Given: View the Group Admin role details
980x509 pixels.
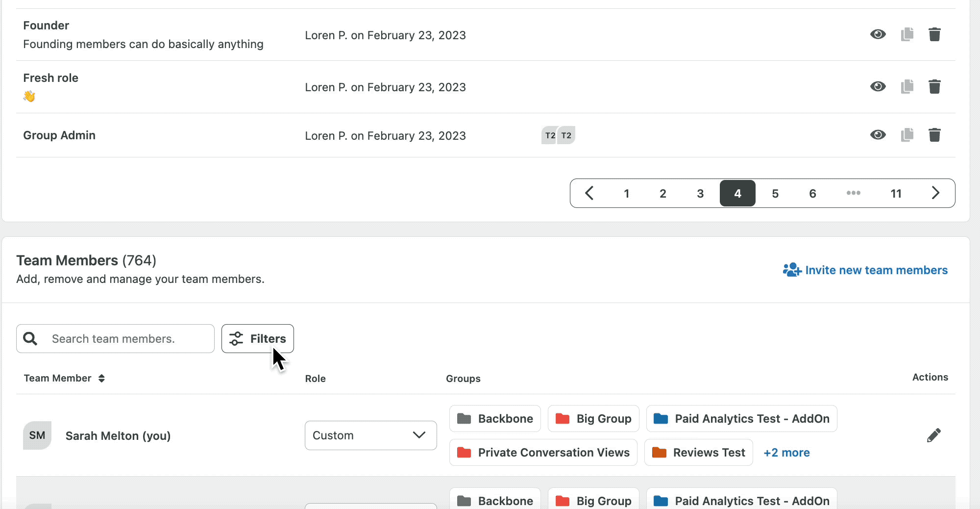Looking at the screenshot, I should (878, 135).
